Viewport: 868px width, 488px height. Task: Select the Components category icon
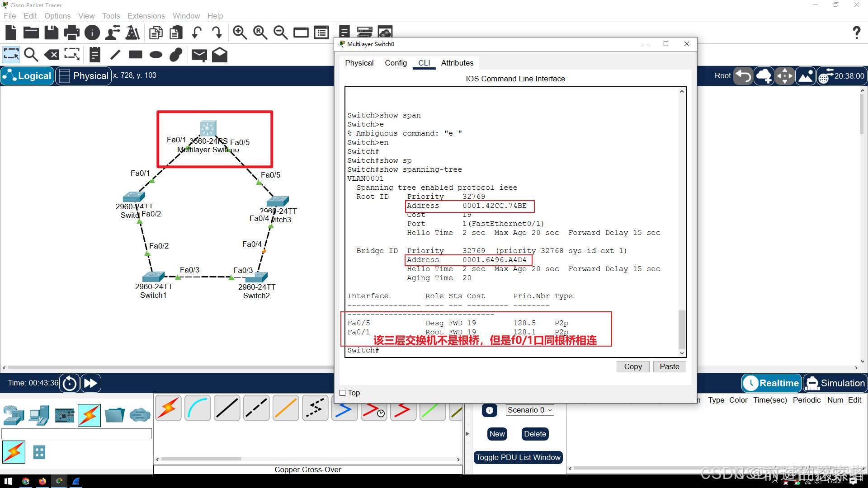[64, 415]
